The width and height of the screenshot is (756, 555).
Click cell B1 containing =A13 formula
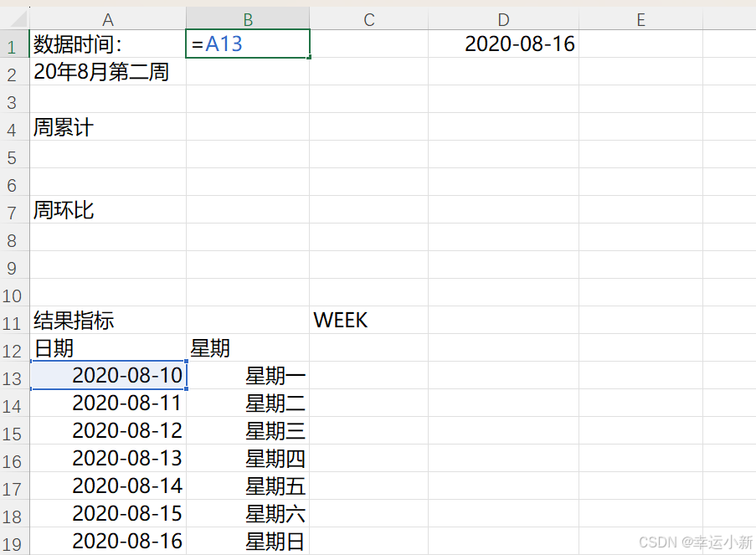(x=248, y=44)
